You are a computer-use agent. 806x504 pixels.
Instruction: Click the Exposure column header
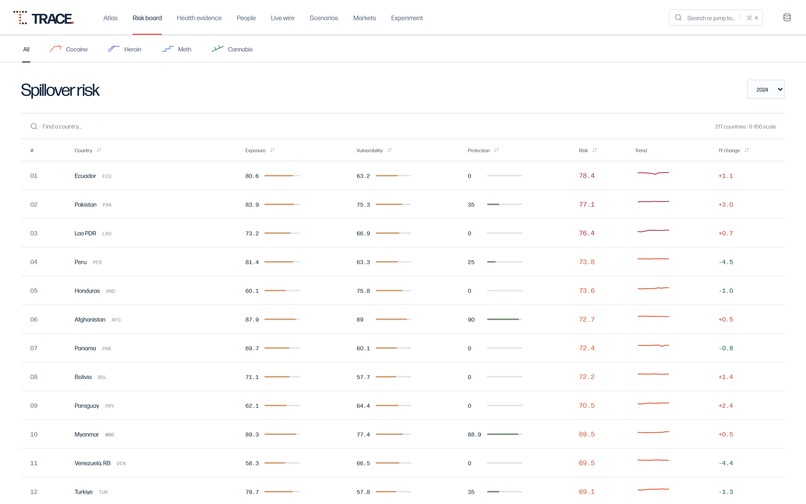point(255,150)
